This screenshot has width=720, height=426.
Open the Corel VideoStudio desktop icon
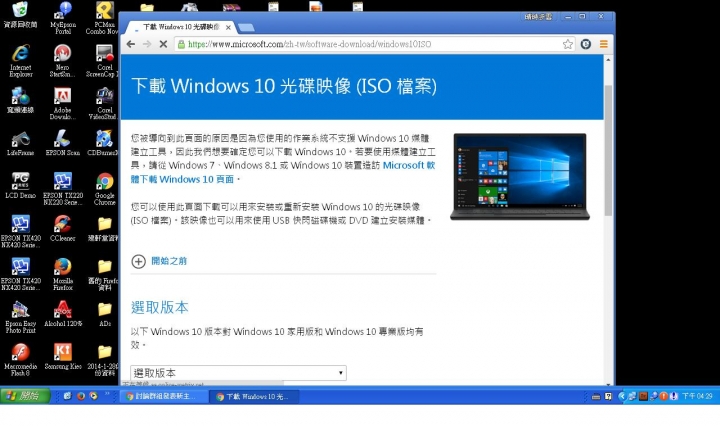coord(104,103)
